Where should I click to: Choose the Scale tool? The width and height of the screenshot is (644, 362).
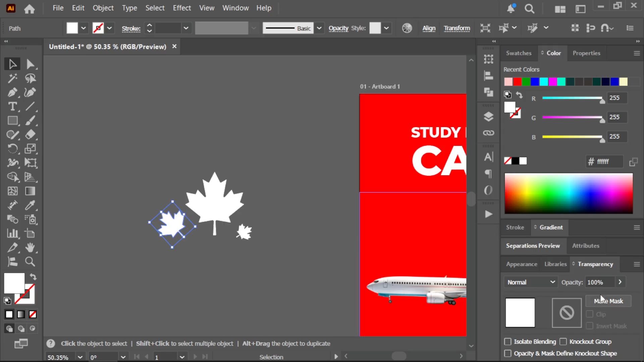tap(30, 149)
